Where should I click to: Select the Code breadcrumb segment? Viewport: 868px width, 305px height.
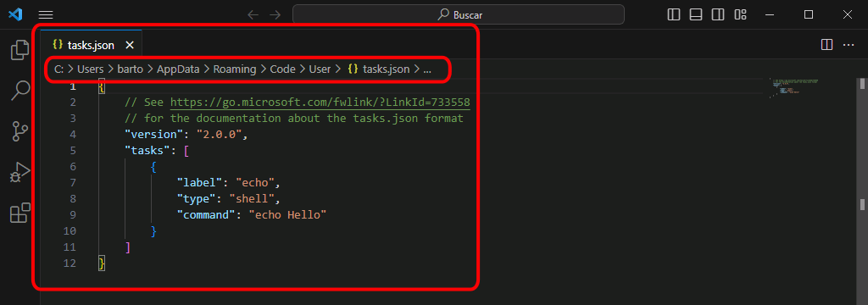pyautogui.click(x=282, y=69)
